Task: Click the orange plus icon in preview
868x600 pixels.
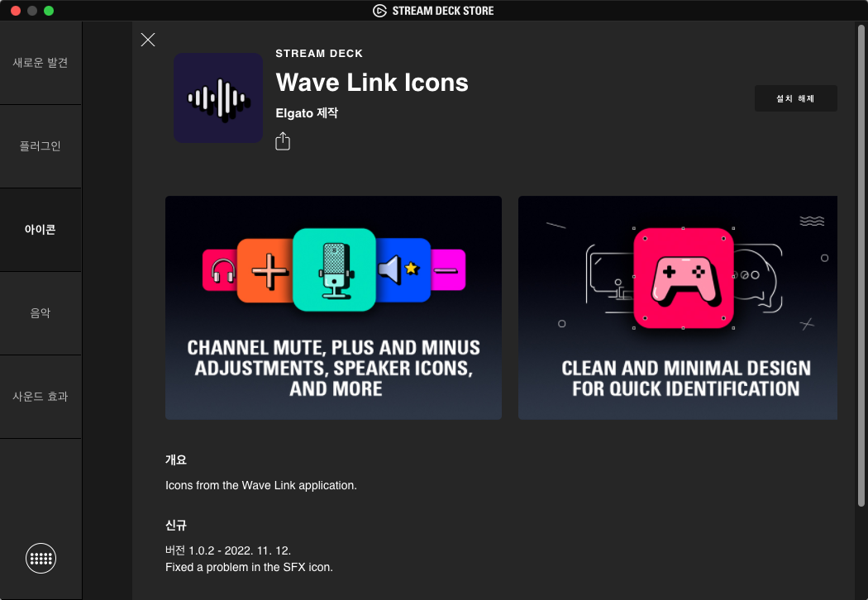Action: tap(265, 271)
